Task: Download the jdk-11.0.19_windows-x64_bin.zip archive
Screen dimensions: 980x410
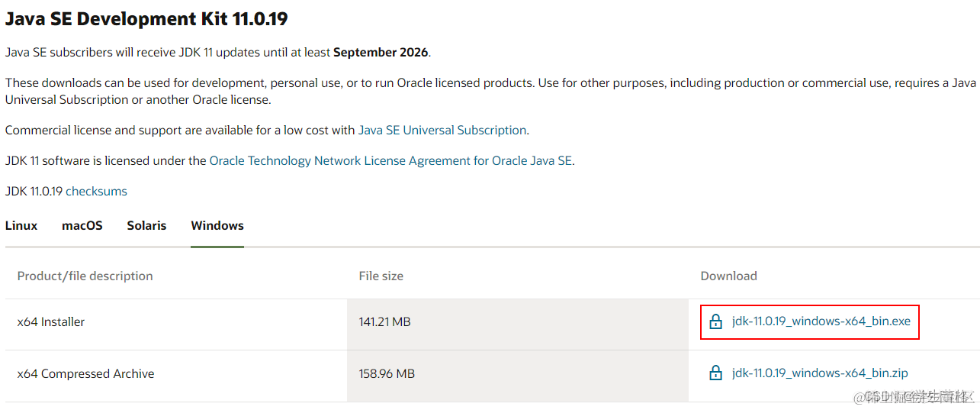Action: point(819,373)
